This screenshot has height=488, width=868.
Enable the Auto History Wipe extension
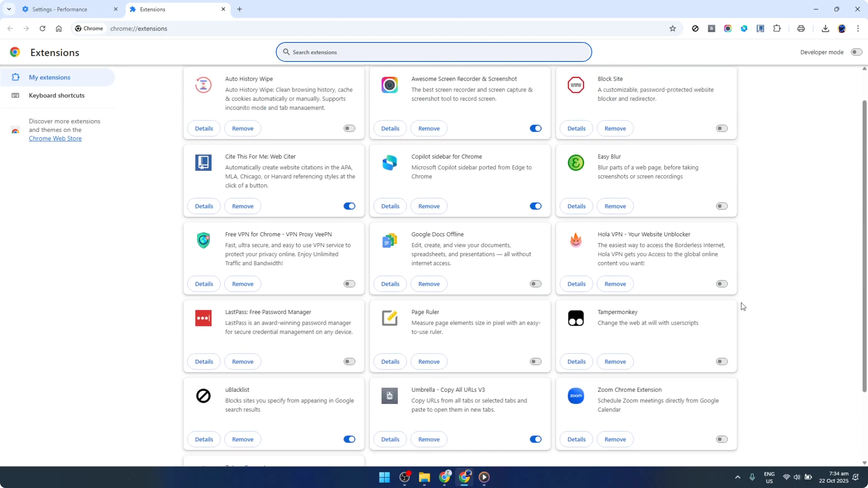(x=349, y=128)
